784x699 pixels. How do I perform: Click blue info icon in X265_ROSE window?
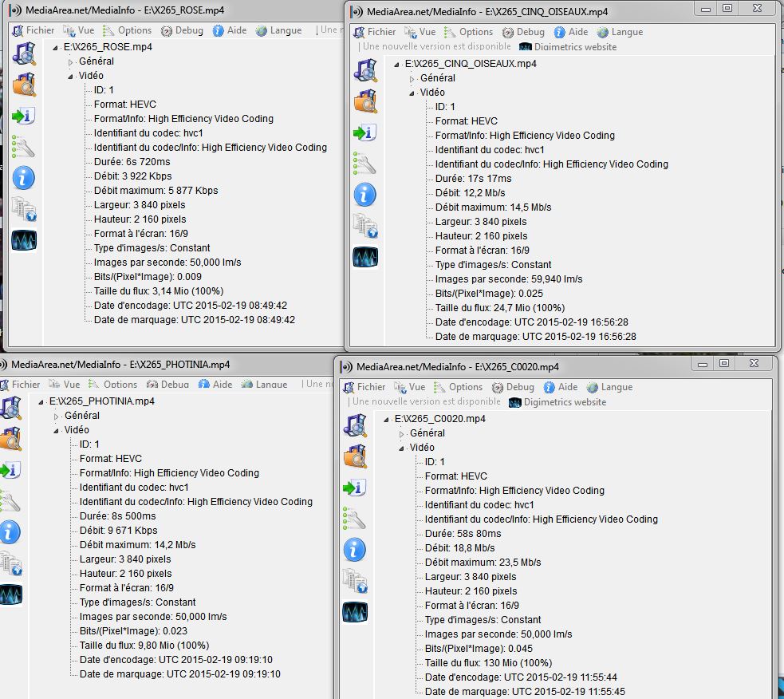click(x=23, y=178)
